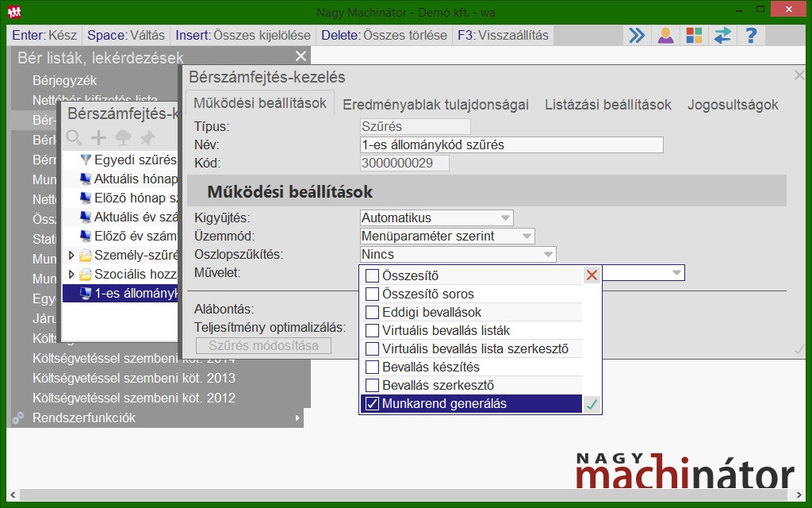Click the right arrow of the horizontal scrollbar
The image size is (812, 508).
(x=799, y=495)
